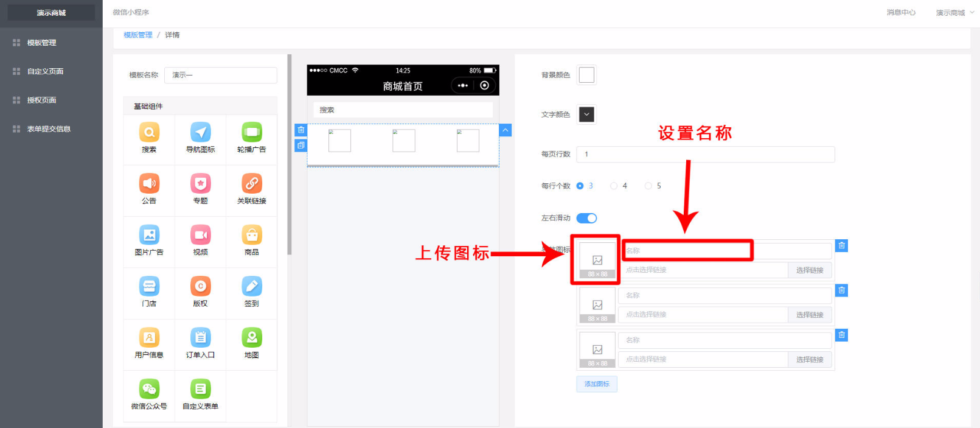The image size is (980, 428).
Task: Add the 地图 map component
Action: pos(251,344)
